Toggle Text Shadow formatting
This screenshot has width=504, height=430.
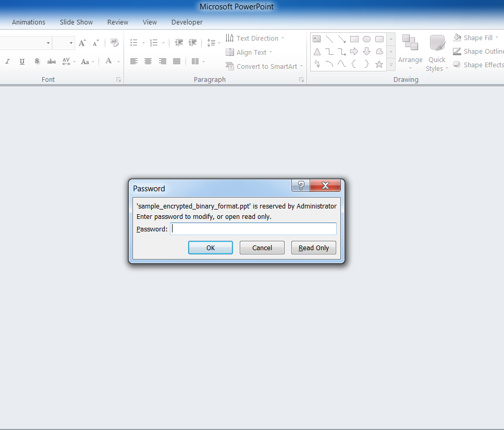[x=36, y=62]
